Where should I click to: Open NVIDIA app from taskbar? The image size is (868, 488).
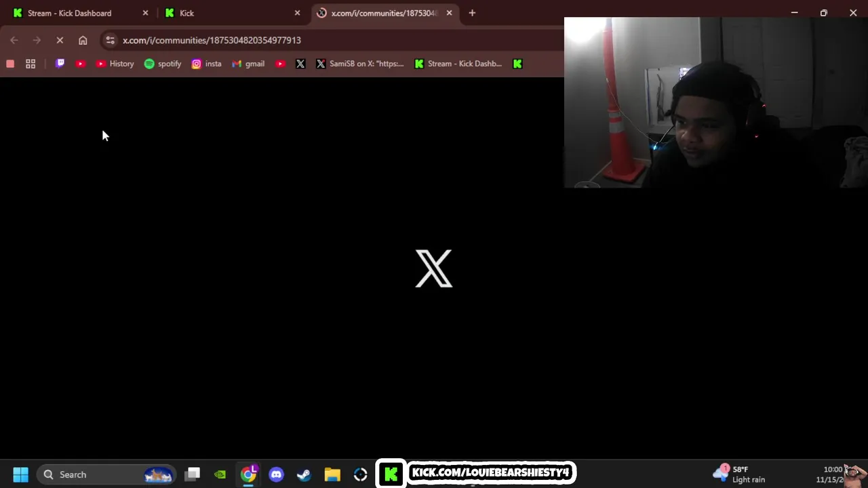click(220, 474)
